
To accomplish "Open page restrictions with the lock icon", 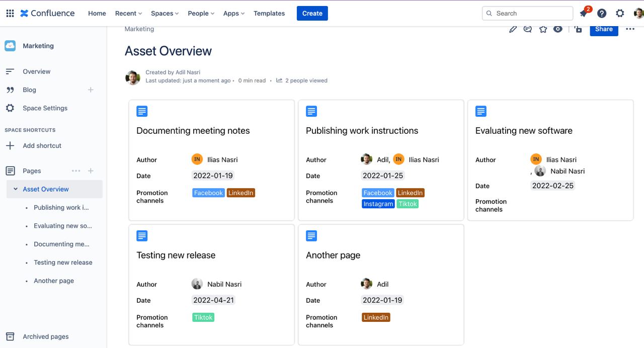I will pyautogui.click(x=578, y=29).
